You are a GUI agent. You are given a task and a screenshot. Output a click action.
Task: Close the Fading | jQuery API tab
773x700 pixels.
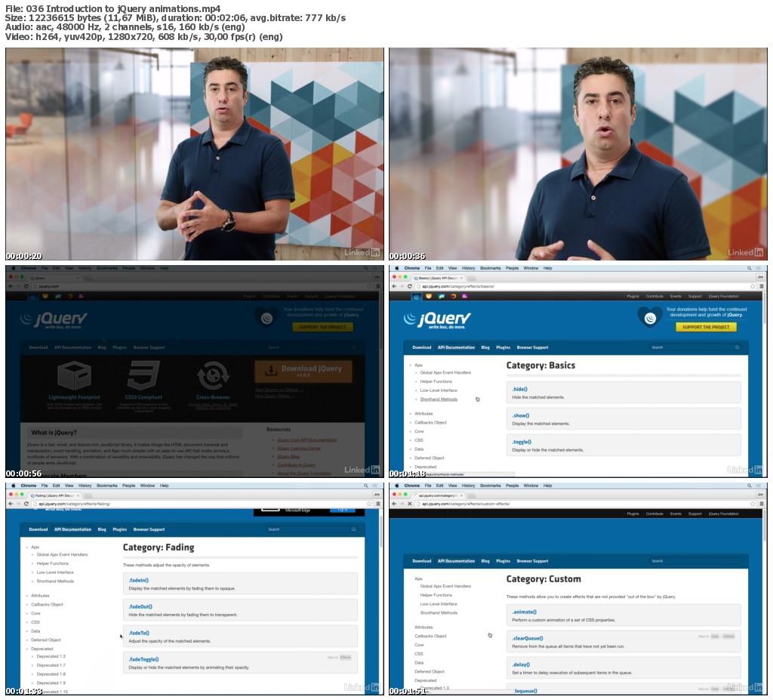[x=78, y=495]
